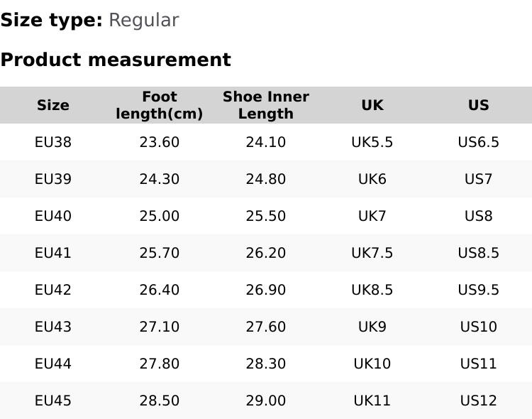Click the UK5.5 cell
The width and height of the screenshot is (532, 419).
click(x=372, y=142)
